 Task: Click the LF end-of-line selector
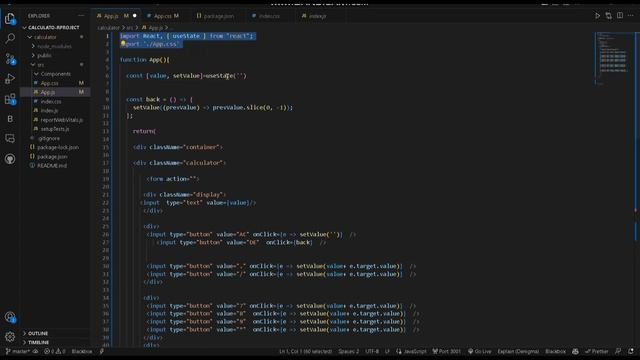coord(387,351)
